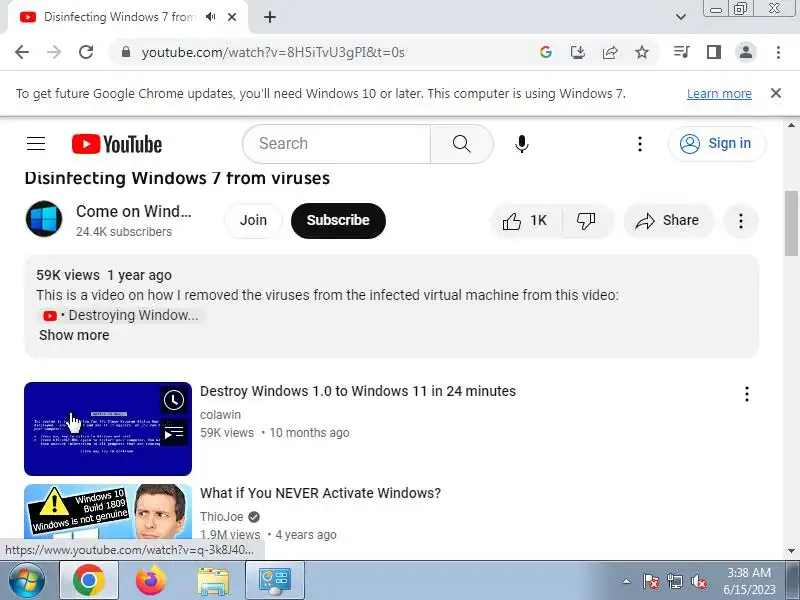Open the Windows Start menu
The image size is (800, 600).
click(27, 581)
